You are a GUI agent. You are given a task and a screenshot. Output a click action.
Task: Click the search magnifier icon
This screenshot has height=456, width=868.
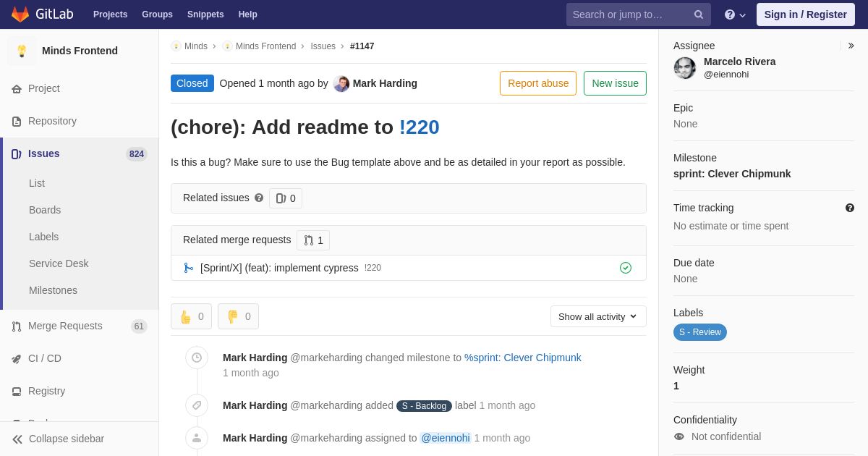click(x=699, y=14)
